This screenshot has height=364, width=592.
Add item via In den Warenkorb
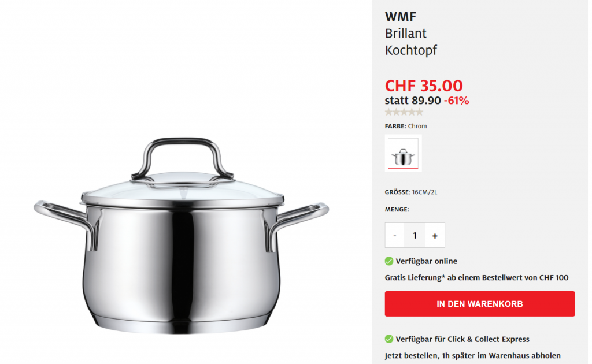(x=480, y=304)
